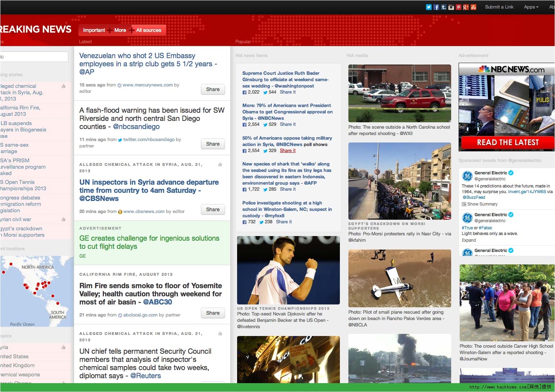The image size is (555, 392).
Task: Open North Carolina school shooting scene photo
Action: 399,93
